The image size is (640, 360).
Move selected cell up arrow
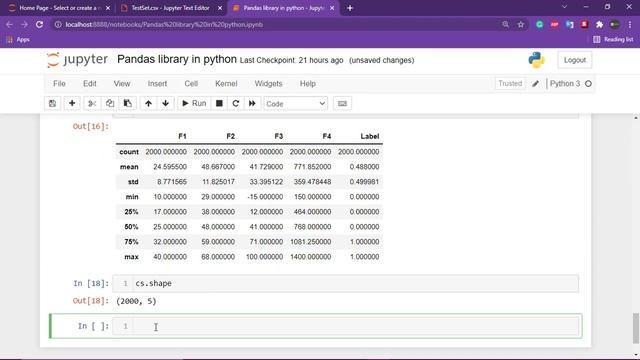(x=149, y=104)
